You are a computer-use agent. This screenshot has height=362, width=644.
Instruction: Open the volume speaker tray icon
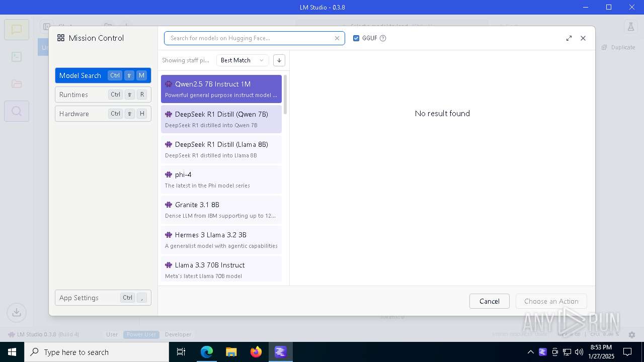coord(579,352)
